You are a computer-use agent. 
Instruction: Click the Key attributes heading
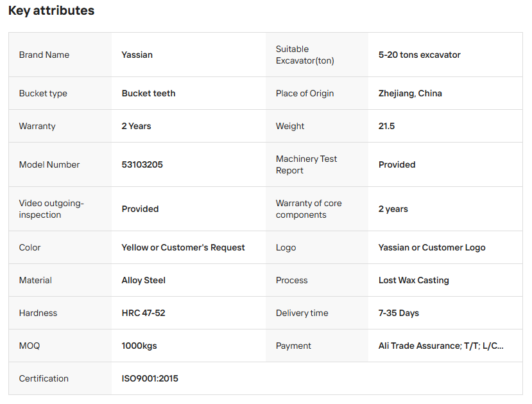click(x=51, y=10)
